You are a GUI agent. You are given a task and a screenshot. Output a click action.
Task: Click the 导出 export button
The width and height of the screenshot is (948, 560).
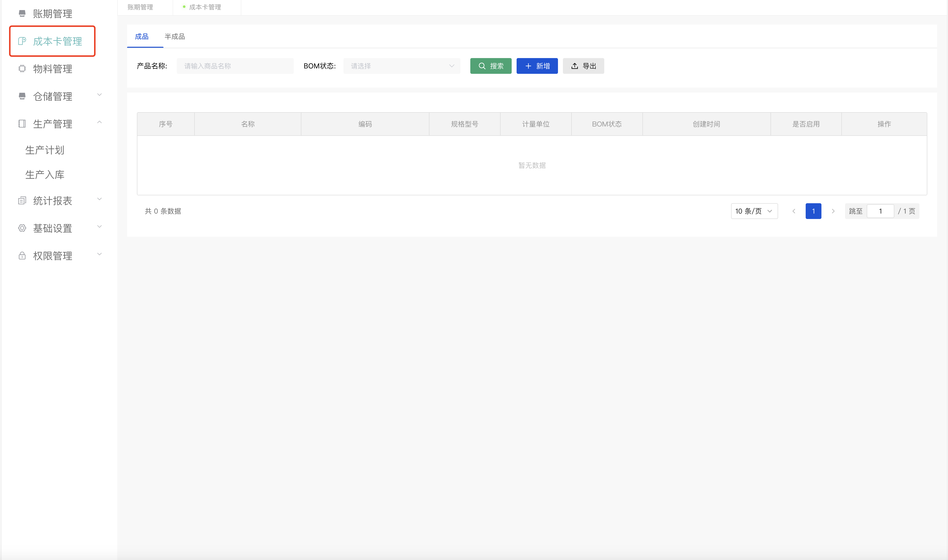pos(583,66)
